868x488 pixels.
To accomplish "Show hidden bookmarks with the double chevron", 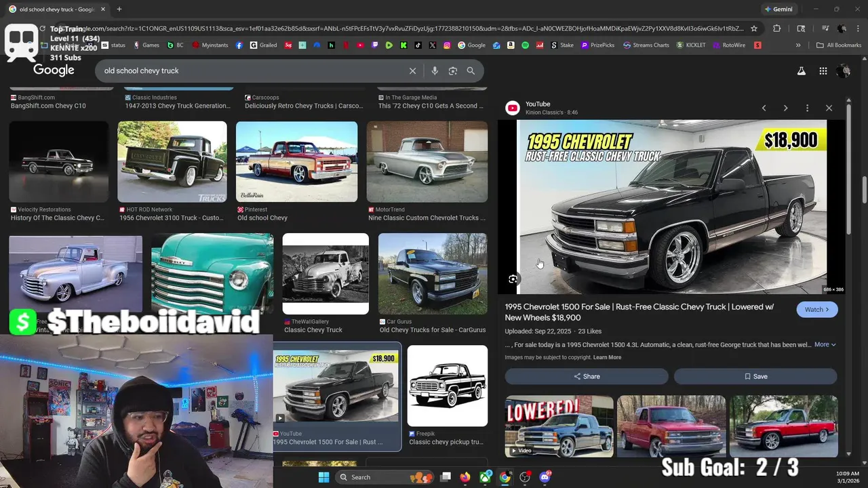I will coord(798,45).
